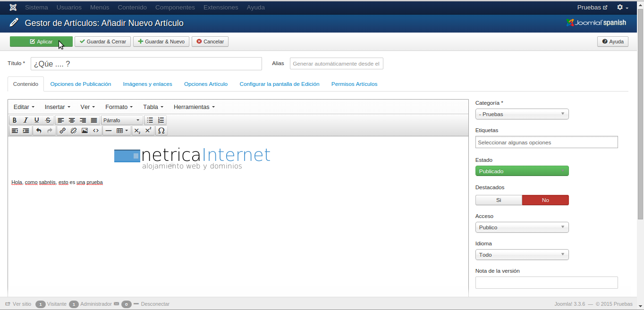Viewport: 644px width, 310px height.
Task: Open the Acceso dropdown showing Publico
Action: point(522,227)
